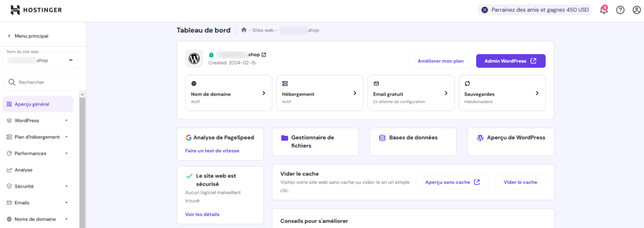Select Aperçu général in the sidebar

[x=38, y=104]
